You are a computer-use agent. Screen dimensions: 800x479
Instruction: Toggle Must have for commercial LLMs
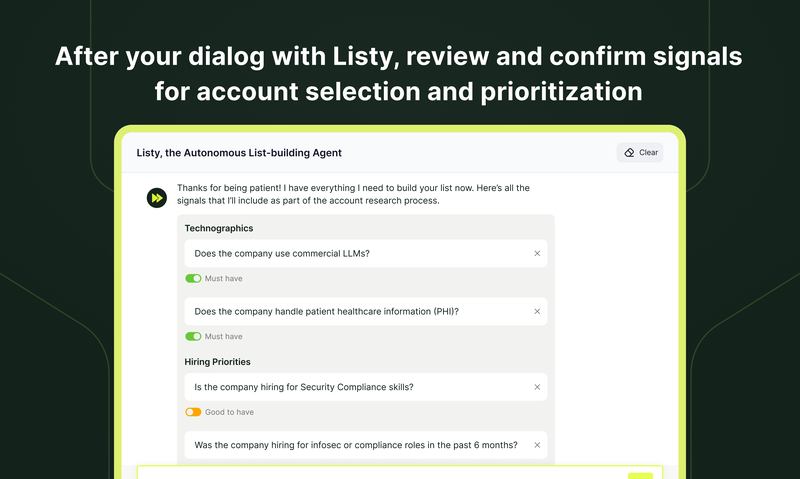193,279
